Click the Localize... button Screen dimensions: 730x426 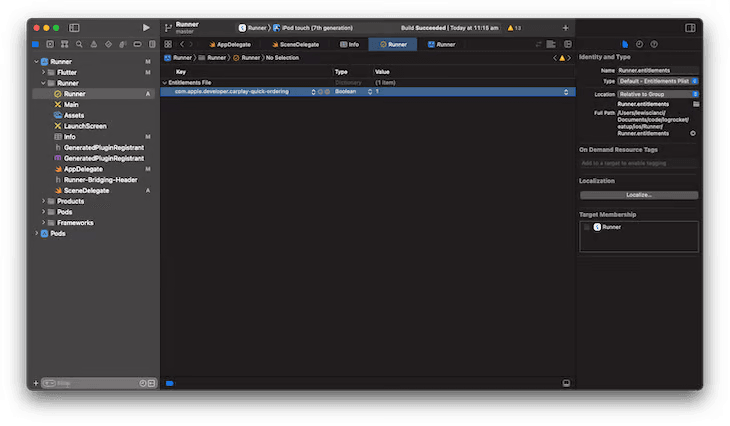[x=638, y=195]
